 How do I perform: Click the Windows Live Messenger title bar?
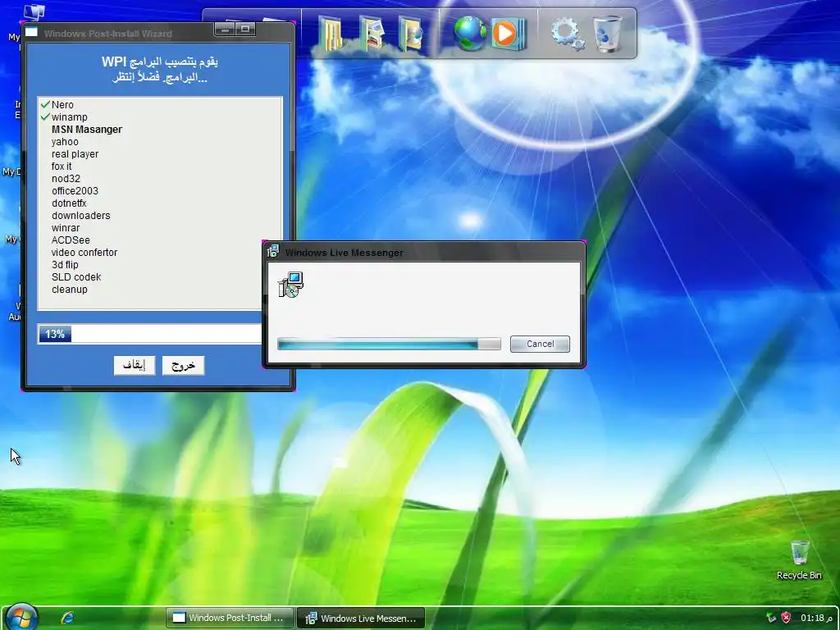(424, 252)
